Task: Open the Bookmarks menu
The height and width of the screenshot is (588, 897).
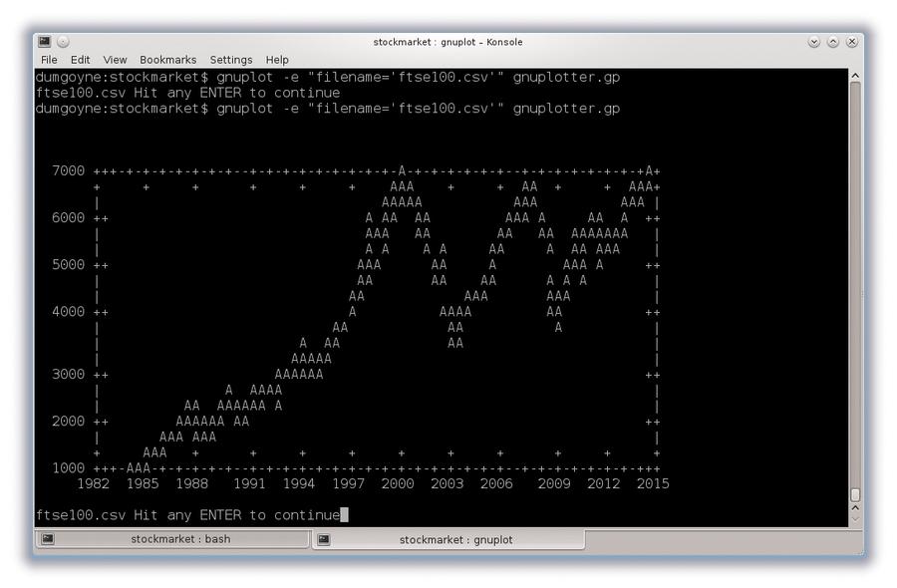Action: pos(167,60)
